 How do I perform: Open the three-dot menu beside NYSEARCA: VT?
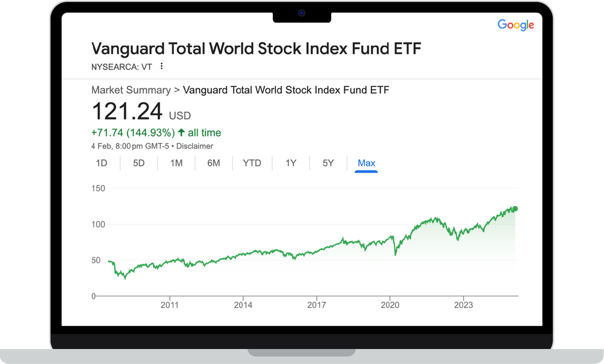coord(161,66)
